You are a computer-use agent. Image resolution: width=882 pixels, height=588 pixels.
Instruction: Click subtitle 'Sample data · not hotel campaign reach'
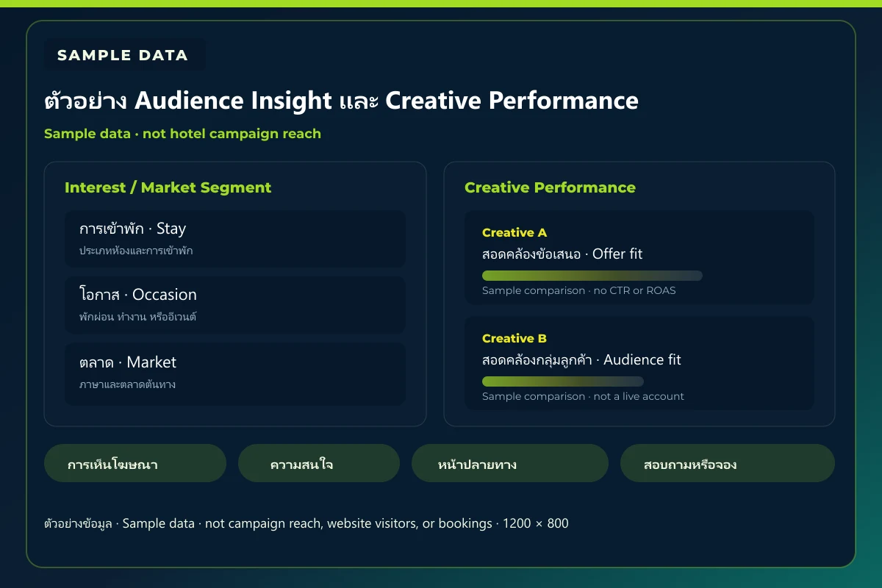(182, 134)
